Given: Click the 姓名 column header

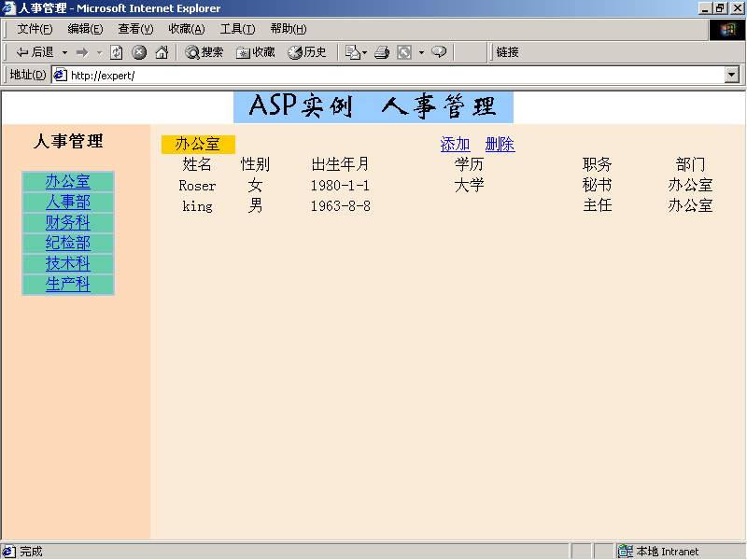Looking at the screenshot, I should coord(197,164).
